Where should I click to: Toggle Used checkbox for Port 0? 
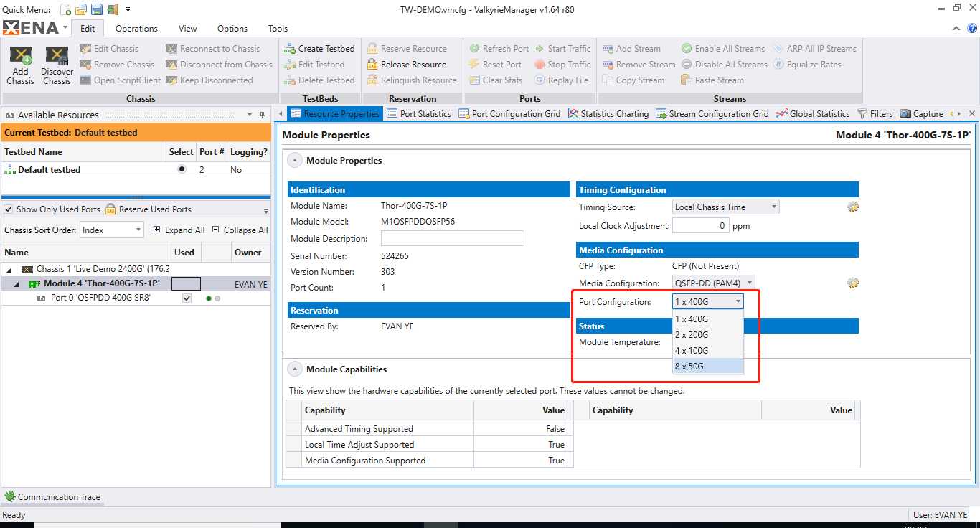pos(187,298)
